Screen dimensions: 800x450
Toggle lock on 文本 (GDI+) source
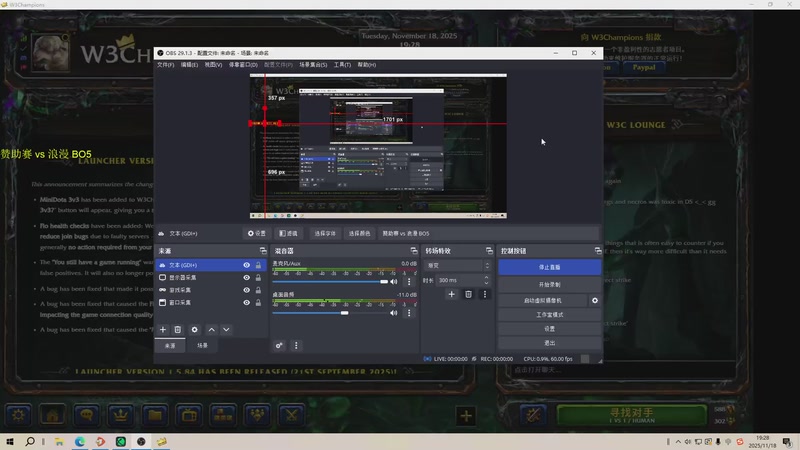click(258, 265)
